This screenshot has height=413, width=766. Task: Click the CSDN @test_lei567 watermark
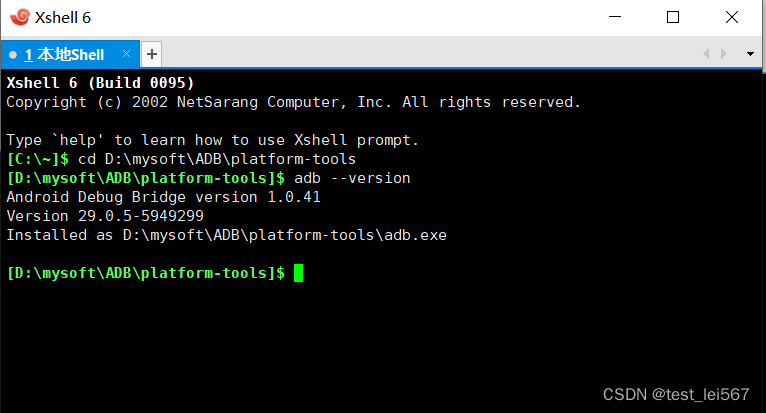(x=676, y=394)
